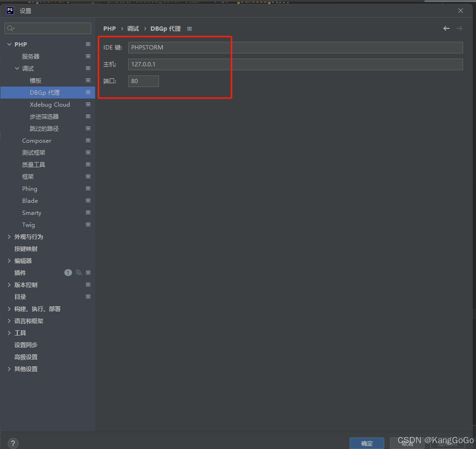Open the 目录 settings page
476x449 pixels.
pyautogui.click(x=20, y=297)
